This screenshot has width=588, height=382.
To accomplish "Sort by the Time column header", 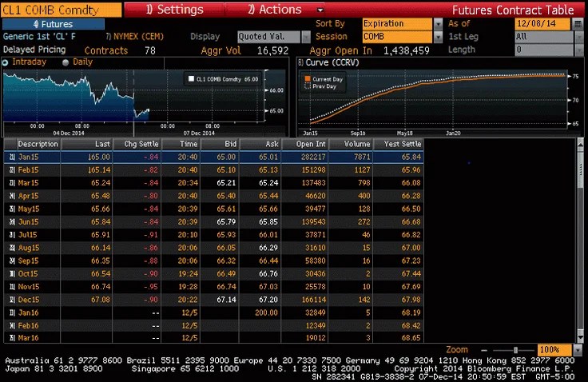I will 181,144.
